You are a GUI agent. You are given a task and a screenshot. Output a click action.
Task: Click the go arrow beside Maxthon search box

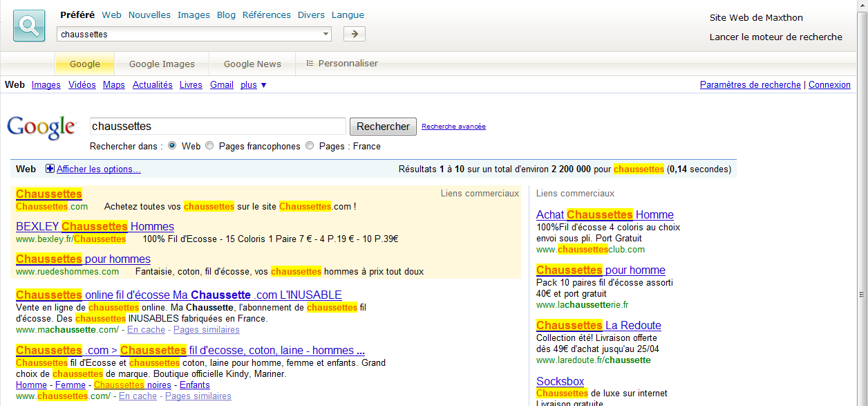pos(354,34)
